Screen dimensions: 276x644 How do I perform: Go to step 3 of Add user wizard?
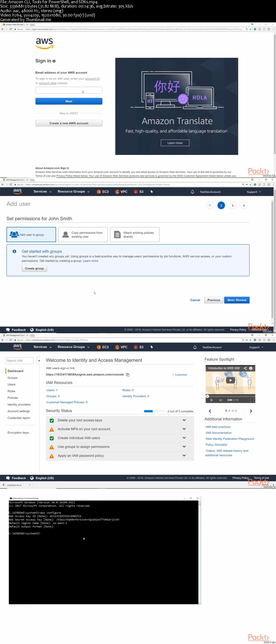[233, 206]
